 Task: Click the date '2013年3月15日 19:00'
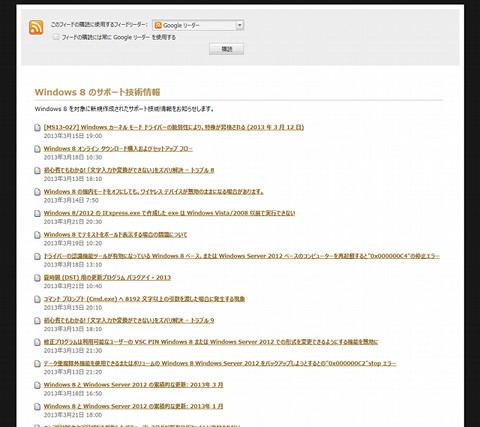point(73,136)
